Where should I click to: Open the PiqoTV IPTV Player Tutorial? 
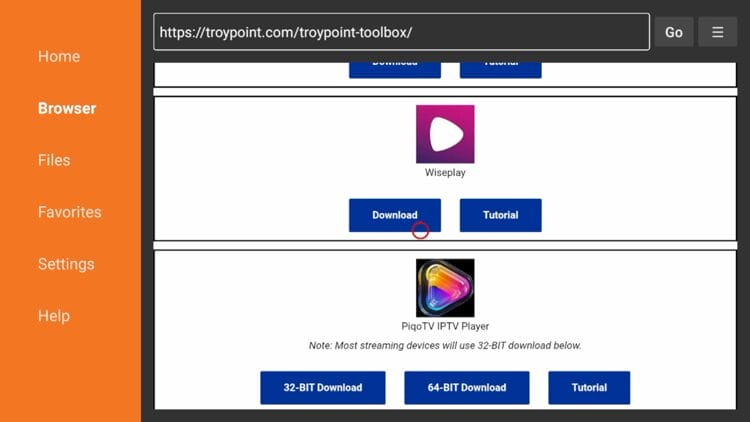(x=589, y=387)
